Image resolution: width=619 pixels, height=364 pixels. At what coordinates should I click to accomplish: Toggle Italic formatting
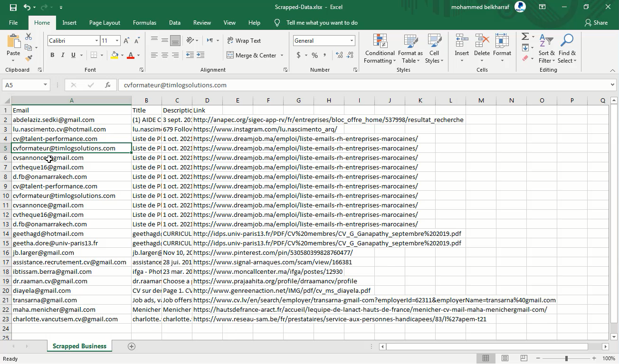pyautogui.click(x=63, y=56)
